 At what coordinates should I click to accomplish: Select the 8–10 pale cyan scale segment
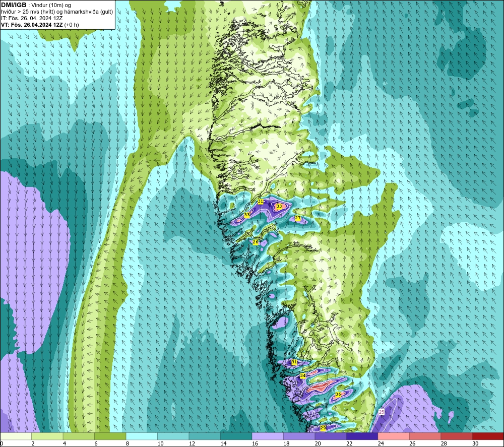(142, 436)
